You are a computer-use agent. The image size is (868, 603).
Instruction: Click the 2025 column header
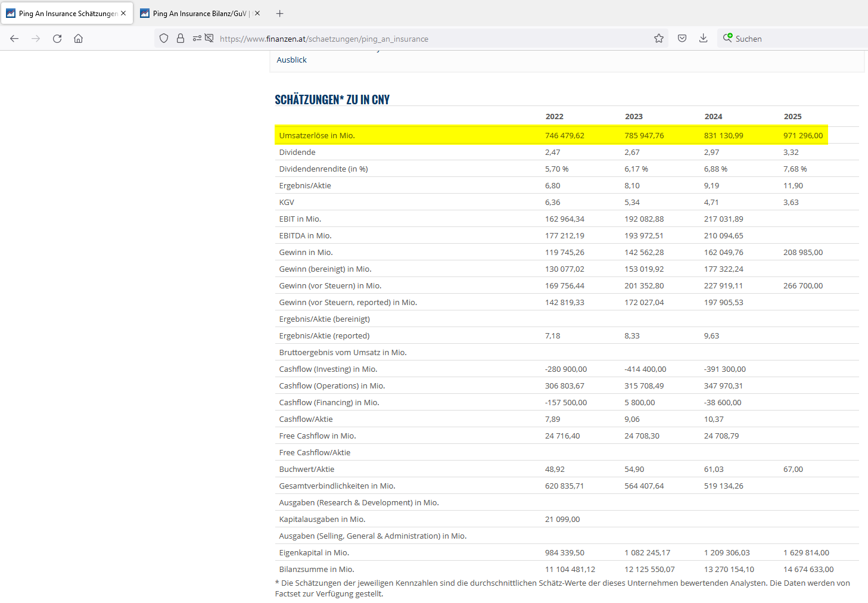pyautogui.click(x=792, y=116)
